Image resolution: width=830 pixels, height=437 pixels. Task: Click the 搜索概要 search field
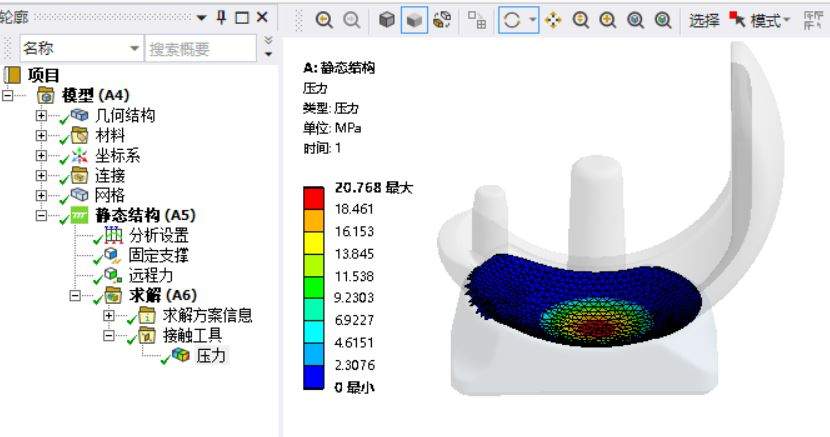click(198, 48)
